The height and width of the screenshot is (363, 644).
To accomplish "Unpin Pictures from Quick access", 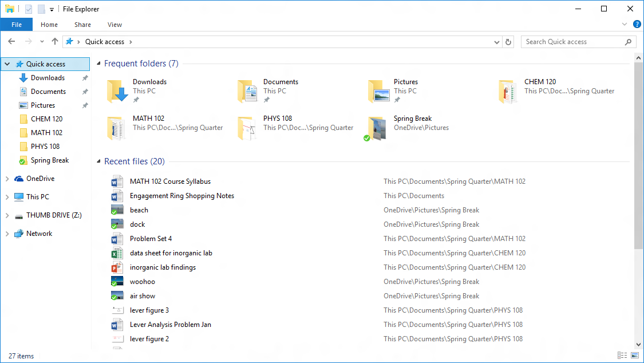I will pyautogui.click(x=85, y=105).
